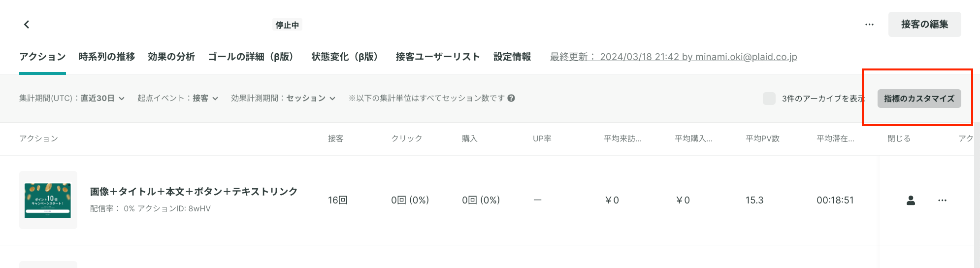Expand the 効果計測期間 セッション dropdown
Screen dimensions: 980x268
click(x=283, y=98)
